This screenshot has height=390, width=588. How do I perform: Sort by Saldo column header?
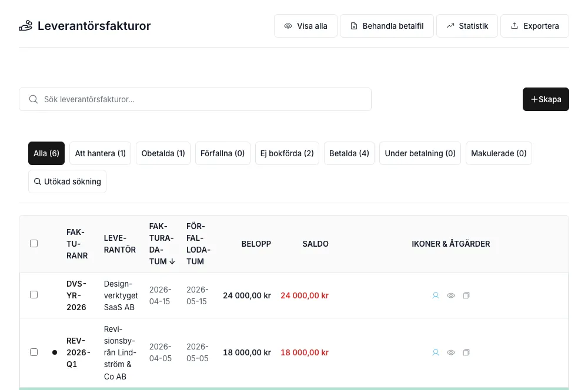(315, 244)
